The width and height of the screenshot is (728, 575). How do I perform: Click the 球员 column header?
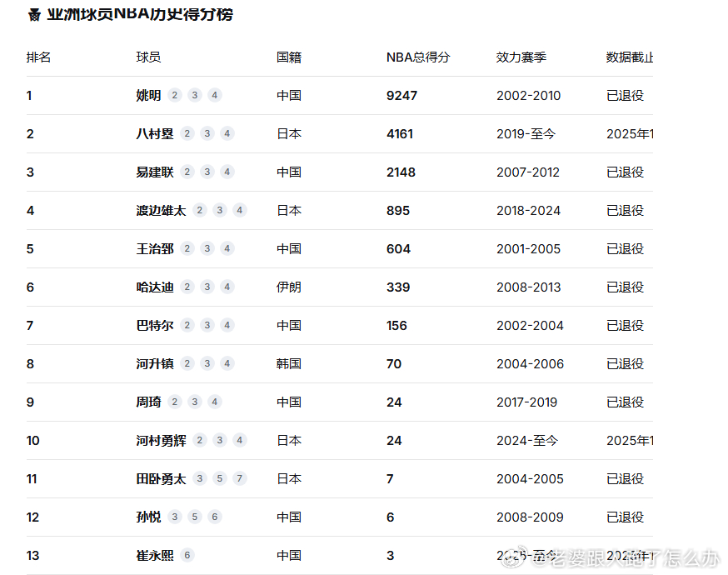148,57
